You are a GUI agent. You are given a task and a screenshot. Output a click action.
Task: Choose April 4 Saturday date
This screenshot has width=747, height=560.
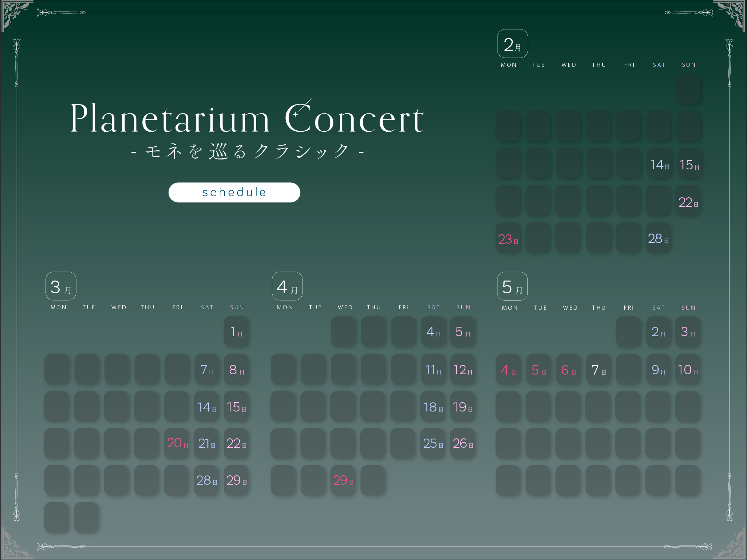click(x=433, y=332)
